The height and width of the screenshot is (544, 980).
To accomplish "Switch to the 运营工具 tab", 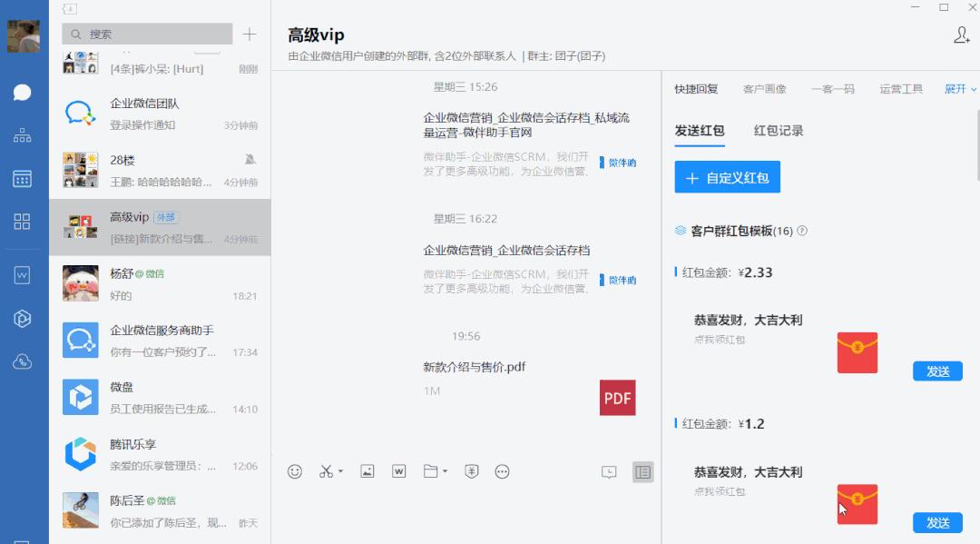I will [901, 89].
